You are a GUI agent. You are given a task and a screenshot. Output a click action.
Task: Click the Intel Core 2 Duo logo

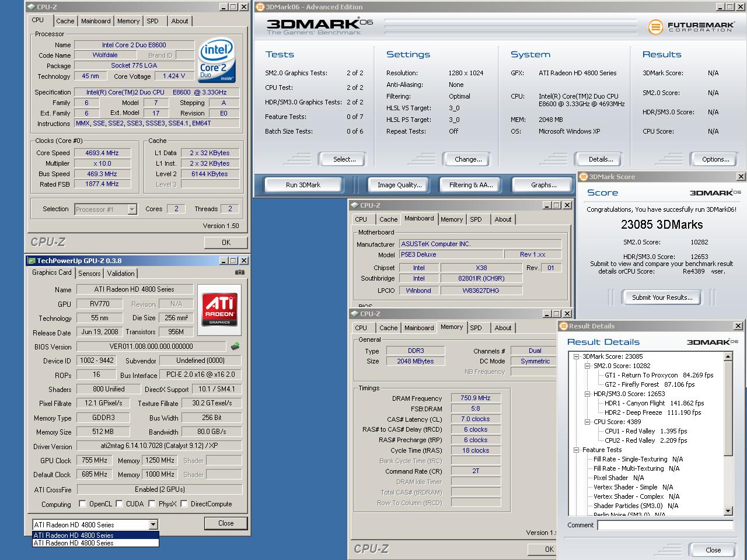[x=217, y=60]
